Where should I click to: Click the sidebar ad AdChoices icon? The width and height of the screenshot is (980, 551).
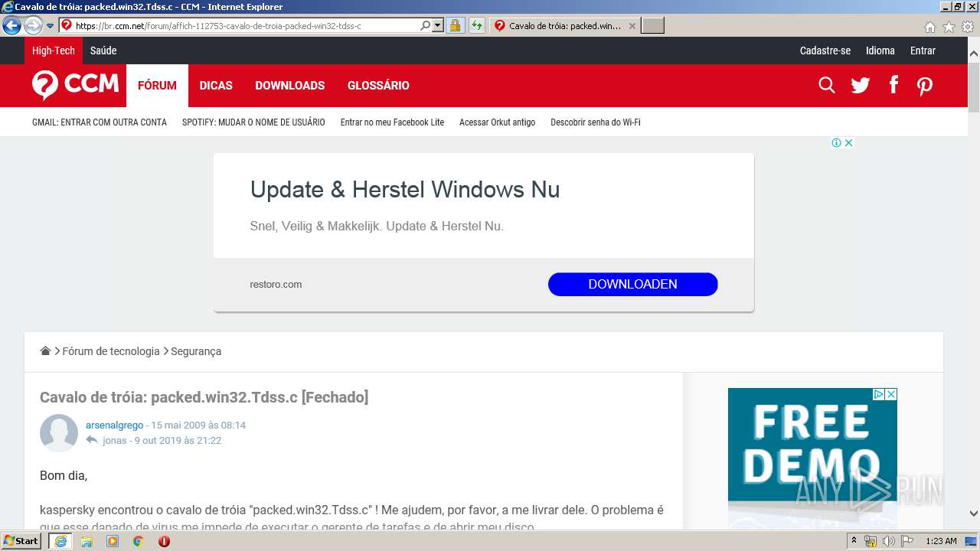coord(879,394)
